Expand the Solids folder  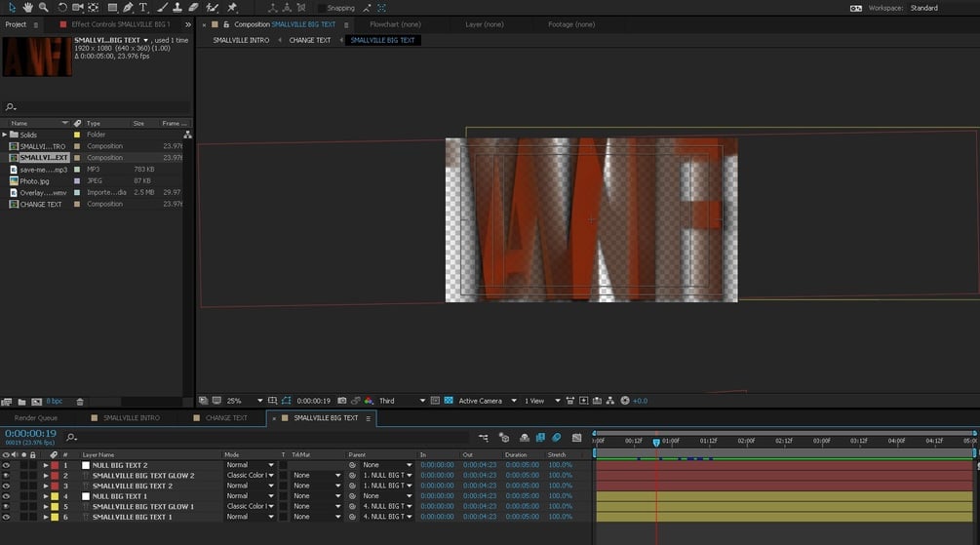pyautogui.click(x=5, y=135)
